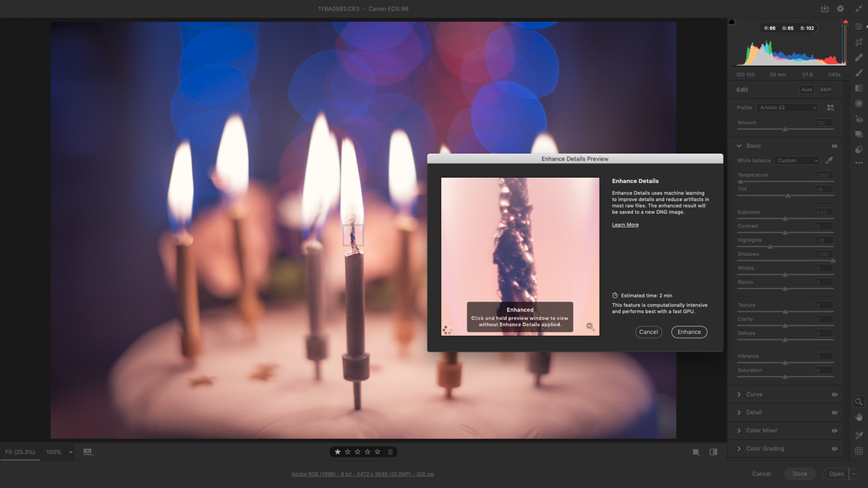Screen dimensions: 868x488
Task: Open the Camera Raw settings gear icon
Action: (x=839, y=9)
